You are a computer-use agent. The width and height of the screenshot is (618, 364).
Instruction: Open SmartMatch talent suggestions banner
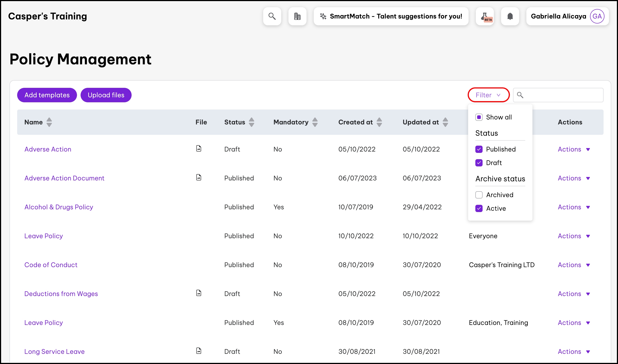tap(391, 16)
